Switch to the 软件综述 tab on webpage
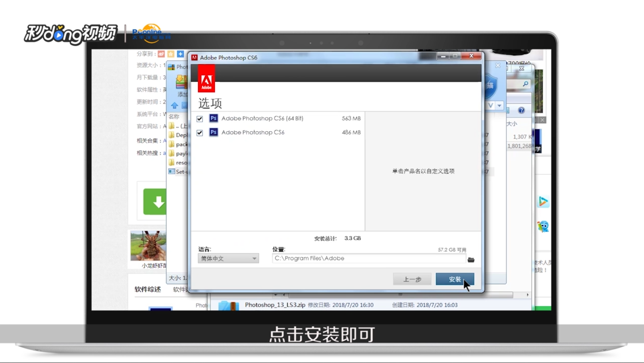This screenshot has width=644, height=363. click(147, 289)
